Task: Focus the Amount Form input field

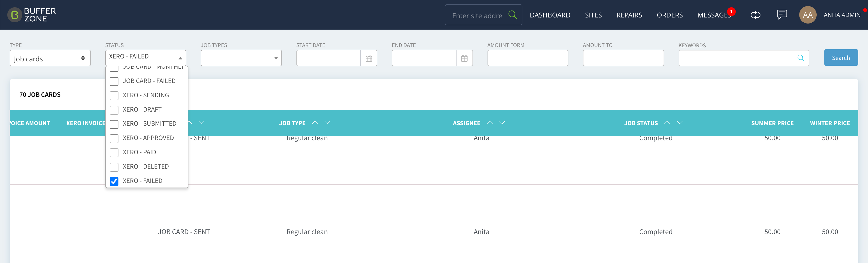Action: (x=528, y=58)
